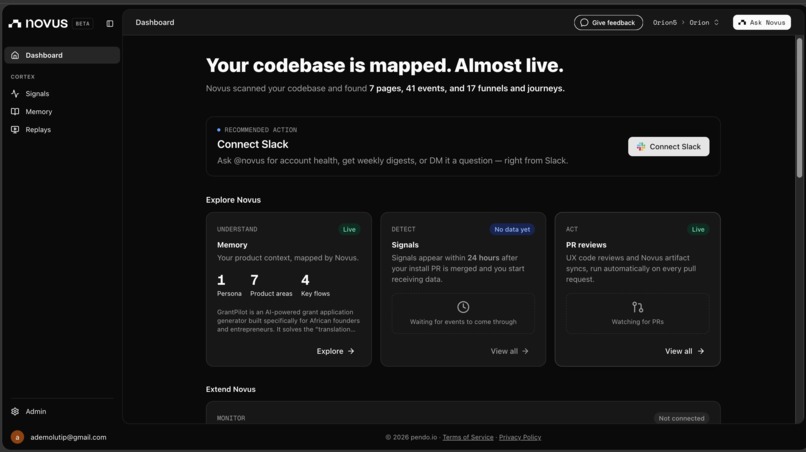Click the 4 Key flows stat
The image size is (806, 452).
tap(315, 285)
